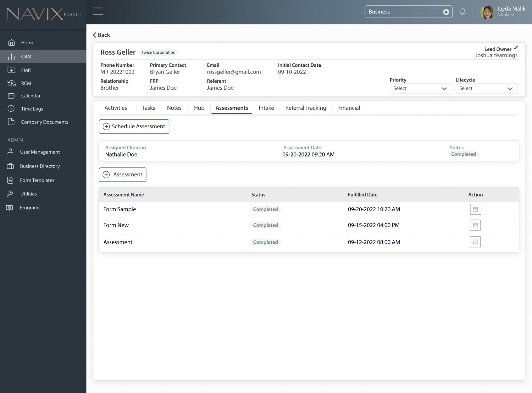This screenshot has width=532, height=393.
Task: Toggle the Business search filter selector
Action: click(446, 12)
